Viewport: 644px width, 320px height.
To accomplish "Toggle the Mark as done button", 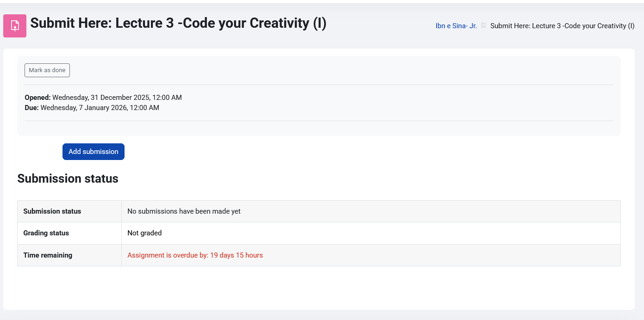I will click(47, 70).
